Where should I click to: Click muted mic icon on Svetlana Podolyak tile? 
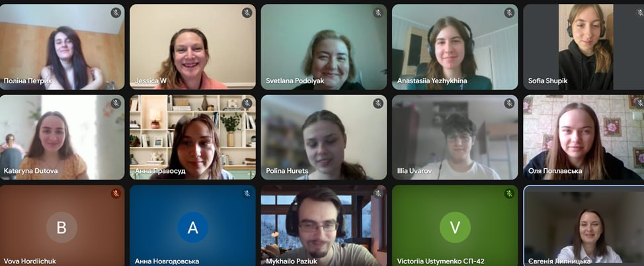[378, 13]
